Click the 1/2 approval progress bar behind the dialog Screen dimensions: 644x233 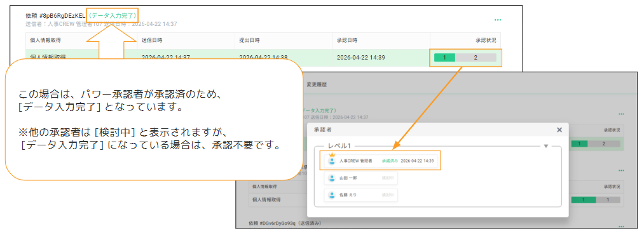(x=595, y=144)
